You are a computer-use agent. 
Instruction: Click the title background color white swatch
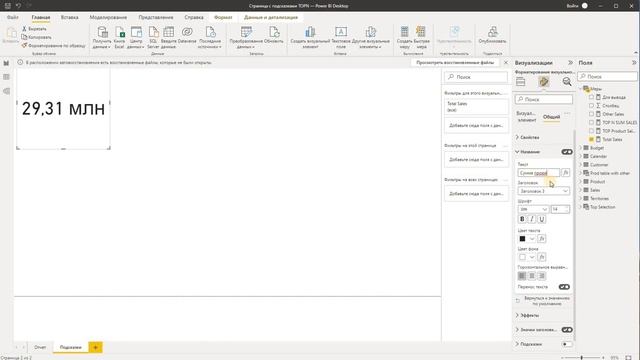pyautogui.click(x=522, y=257)
